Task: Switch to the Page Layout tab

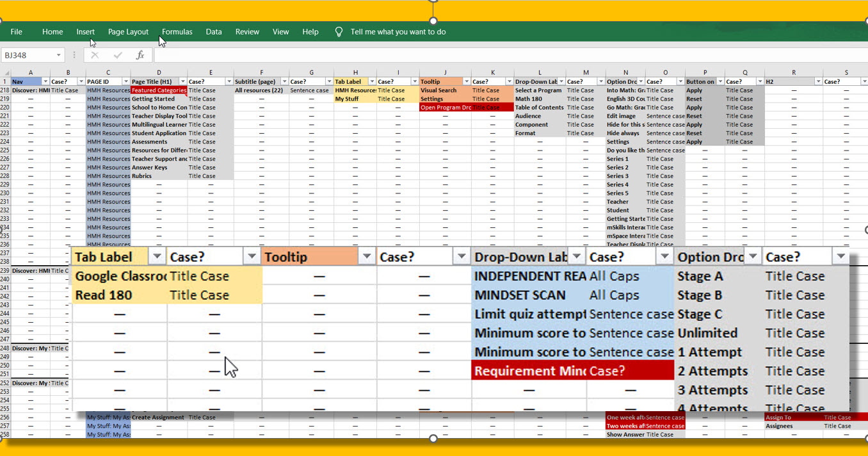Action: 128,32
